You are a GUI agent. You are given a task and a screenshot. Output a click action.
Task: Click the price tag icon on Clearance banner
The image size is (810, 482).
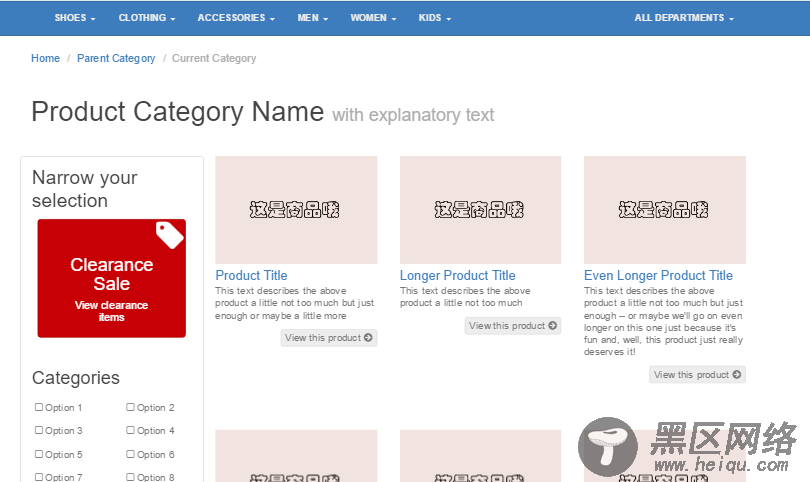[169, 235]
